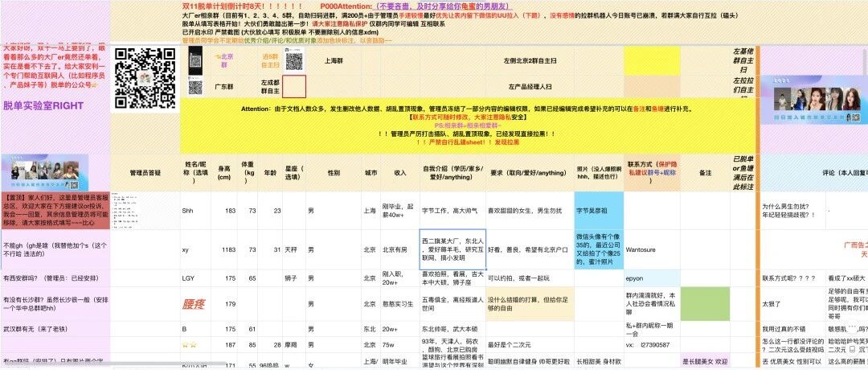Click the epyon contact cell
The width and height of the screenshot is (868, 370).
(x=652, y=278)
